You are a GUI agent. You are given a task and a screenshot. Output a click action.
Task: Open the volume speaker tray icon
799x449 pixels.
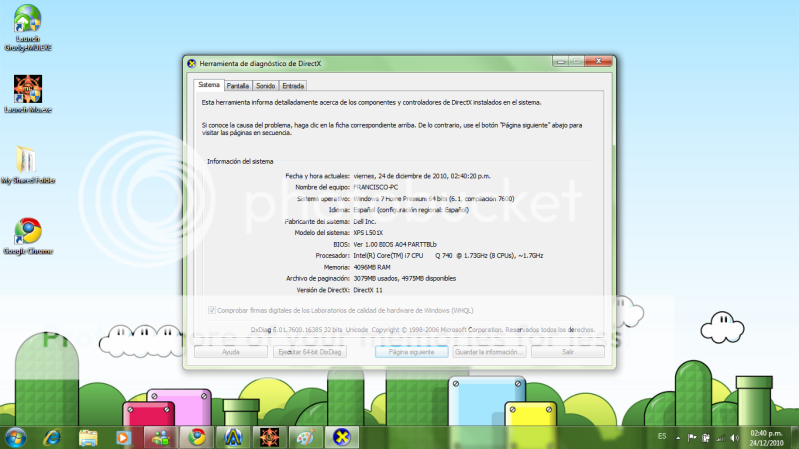coord(735,438)
